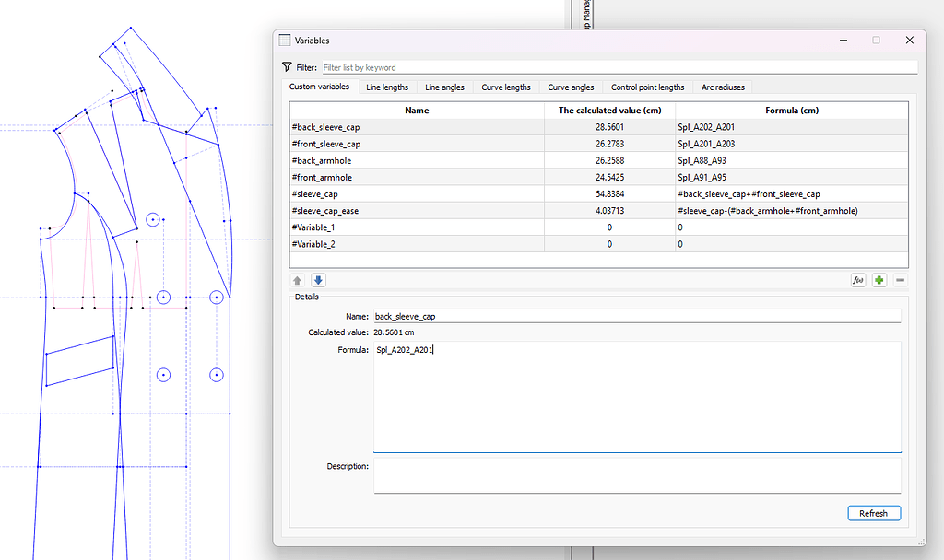
Task: Add a new custom variable with the plus icon
Action: tap(879, 280)
